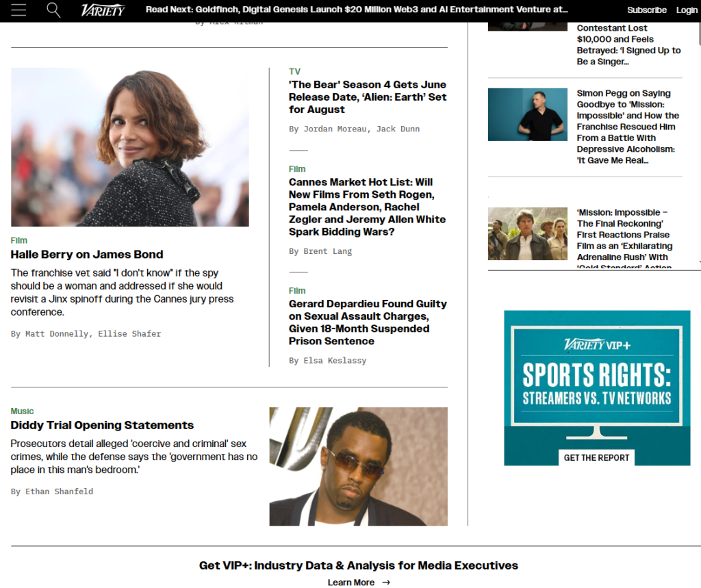Screen dimensions: 701x588
Task: Open the Simon Pegg sidebar thumbnail
Action: coord(528,114)
